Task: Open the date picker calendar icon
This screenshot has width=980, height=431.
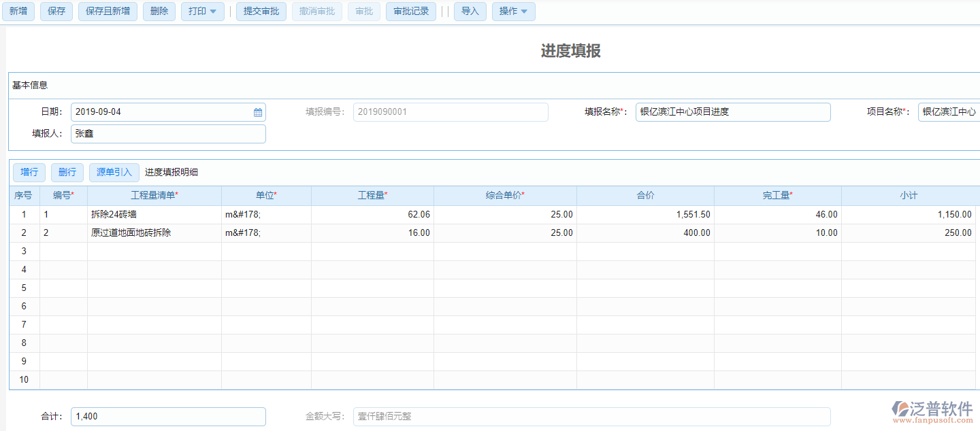Action: 258,111
